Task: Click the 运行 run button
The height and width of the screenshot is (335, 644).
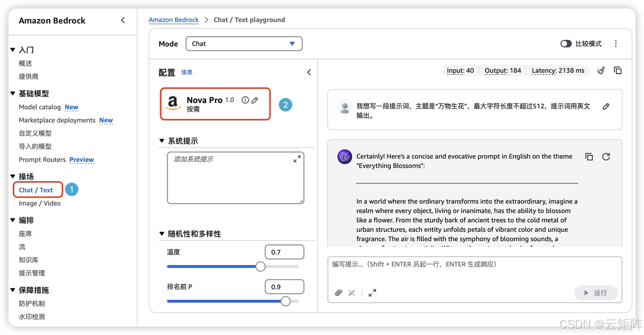Action: [596, 293]
